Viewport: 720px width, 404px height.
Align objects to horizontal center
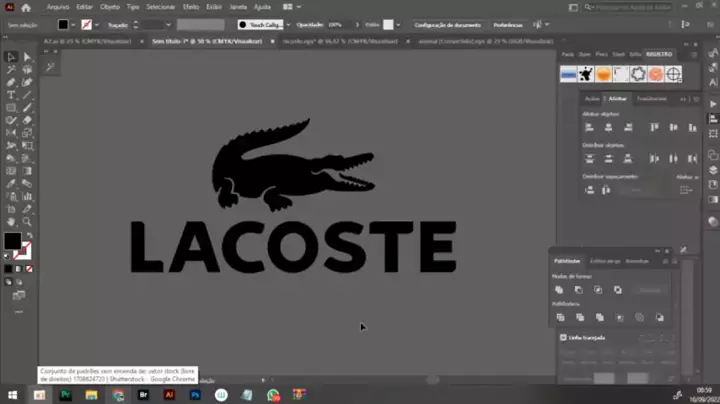(x=608, y=127)
